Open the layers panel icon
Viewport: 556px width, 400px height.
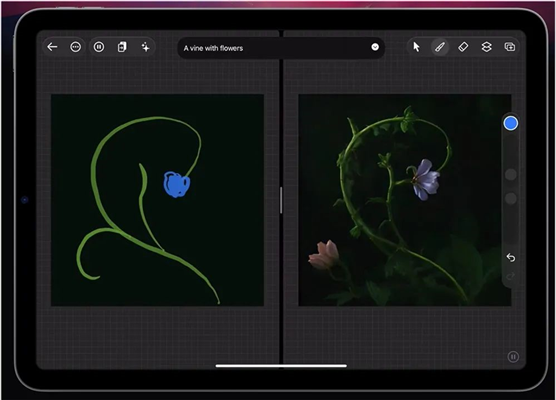pyautogui.click(x=486, y=47)
